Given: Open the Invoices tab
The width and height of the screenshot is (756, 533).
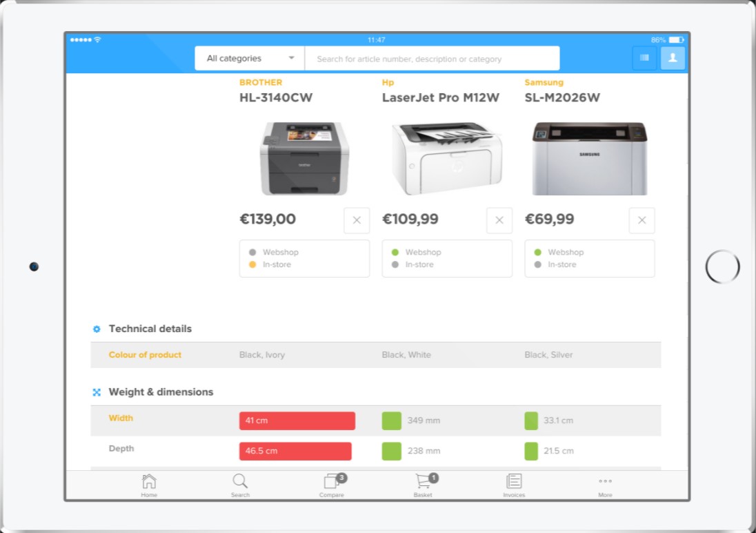Looking at the screenshot, I should (514, 485).
